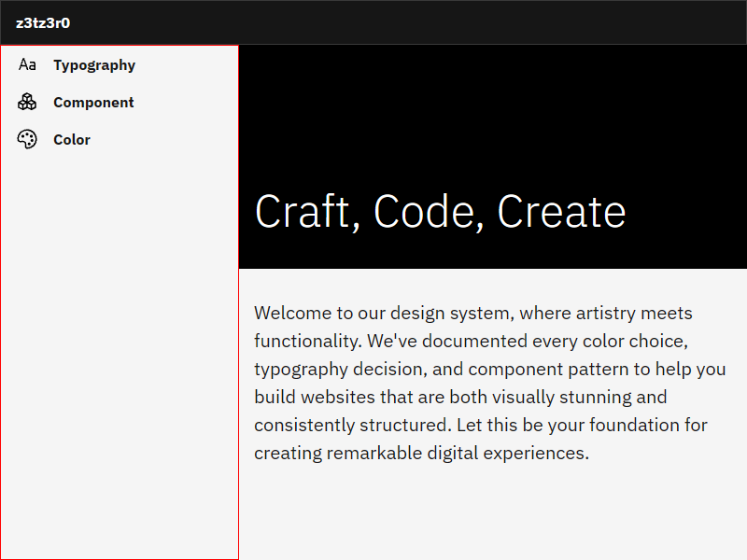Click the word 'Craft' in the heading
This screenshot has width=747, height=560.
303,212
